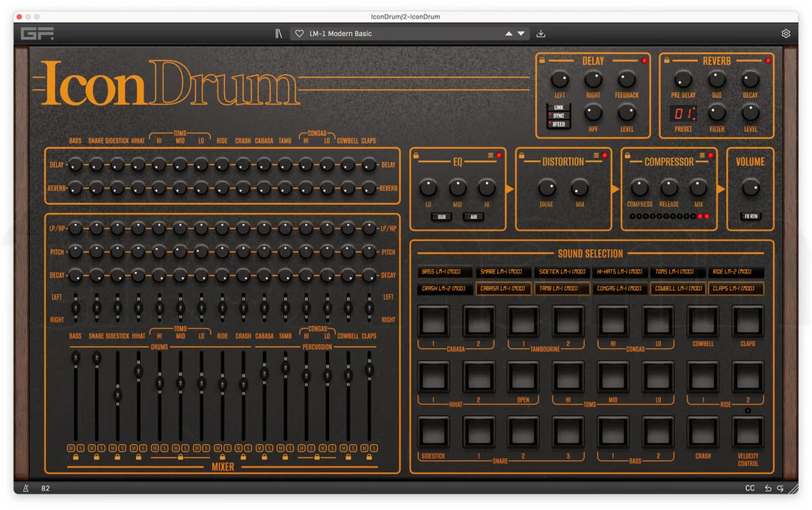Image resolution: width=812 pixels, height=510 pixels.
Task: Select the CLAPS LM-1 (MOD) sound slot
Action: (x=736, y=289)
